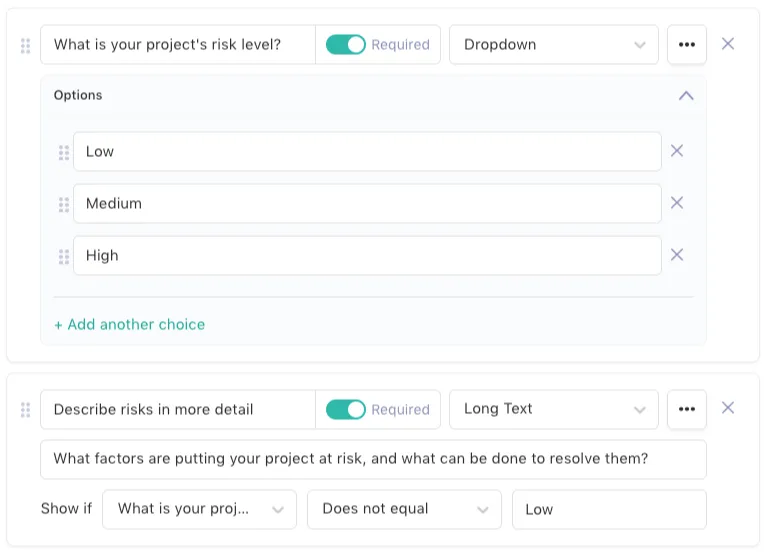Click the 'Medium' option text field

point(366,203)
